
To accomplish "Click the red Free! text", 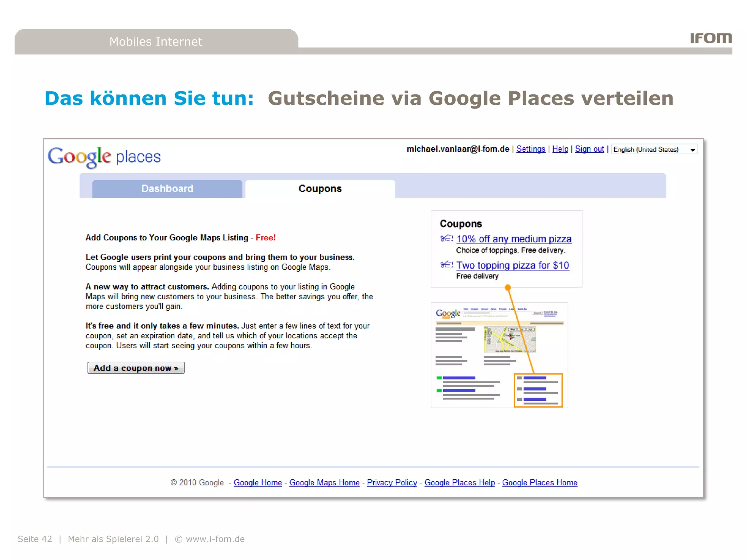I will pyautogui.click(x=266, y=238).
